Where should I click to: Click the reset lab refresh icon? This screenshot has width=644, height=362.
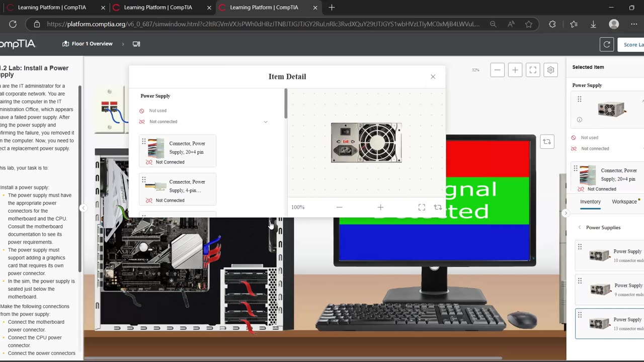[x=607, y=44]
